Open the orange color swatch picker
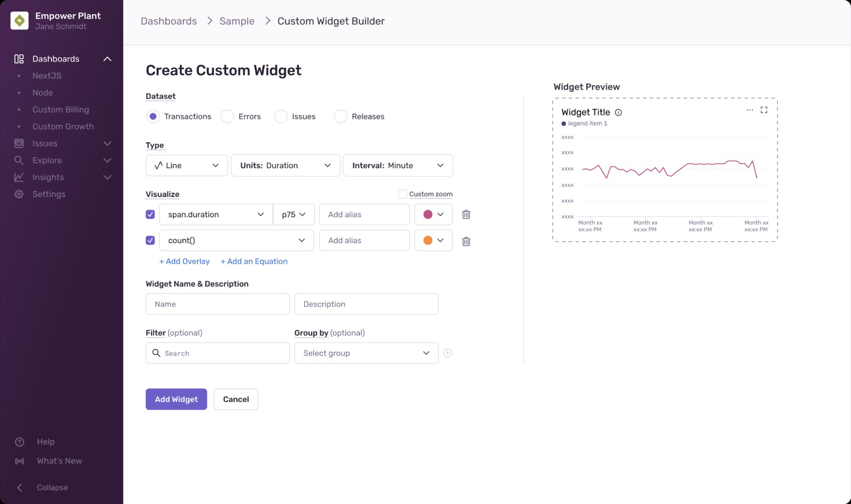This screenshot has height=504, width=851. point(433,241)
